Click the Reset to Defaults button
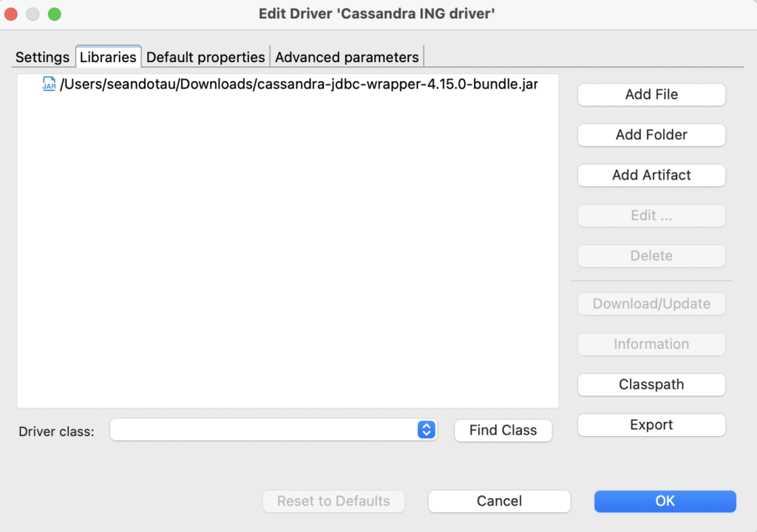Viewport: 757px width, 532px height. coord(333,501)
